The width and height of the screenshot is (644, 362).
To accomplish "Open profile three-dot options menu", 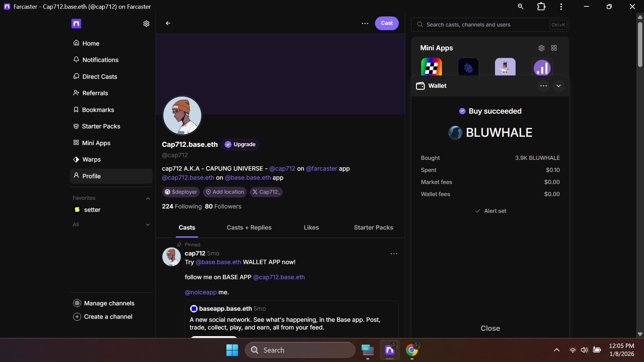I will tap(365, 23).
